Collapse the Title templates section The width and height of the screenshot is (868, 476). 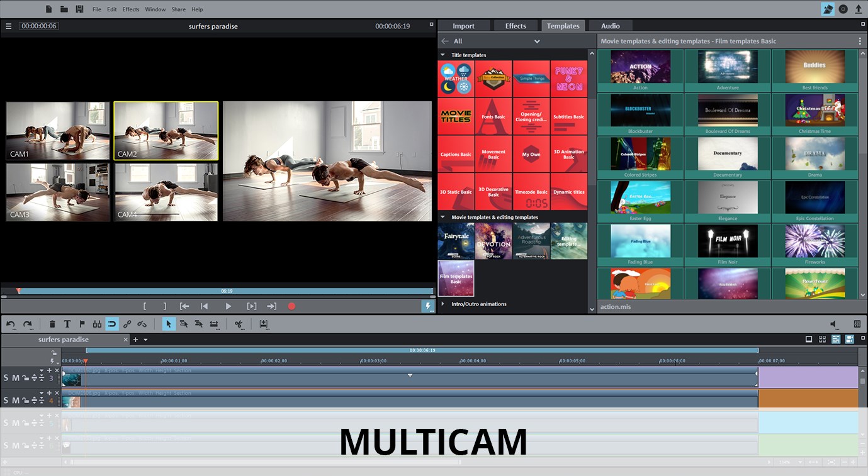coord(442,55)
